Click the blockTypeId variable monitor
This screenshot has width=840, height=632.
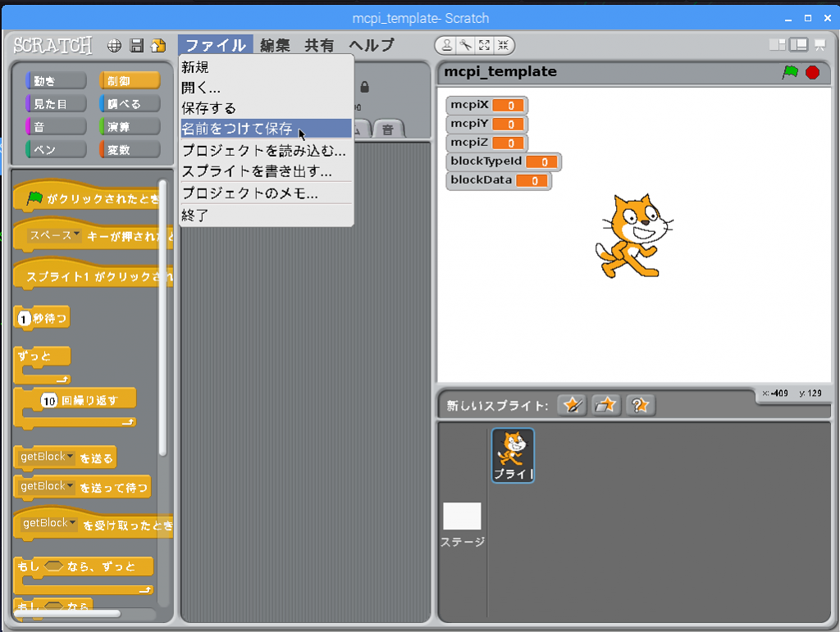point(503,161)
